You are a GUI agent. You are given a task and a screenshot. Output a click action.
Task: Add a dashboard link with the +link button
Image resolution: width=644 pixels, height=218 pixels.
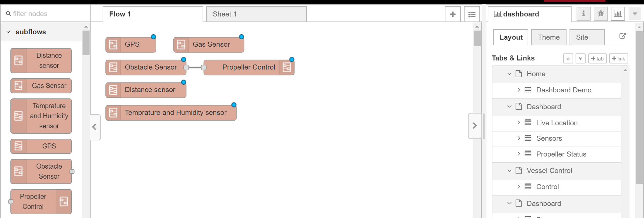point(619,58)
